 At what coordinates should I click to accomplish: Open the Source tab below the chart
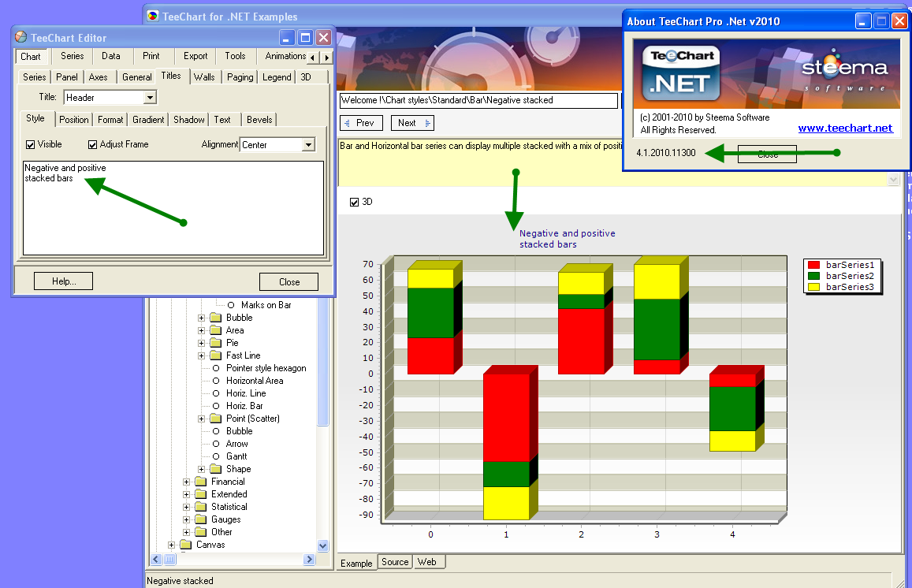click(x=395, y=562)
